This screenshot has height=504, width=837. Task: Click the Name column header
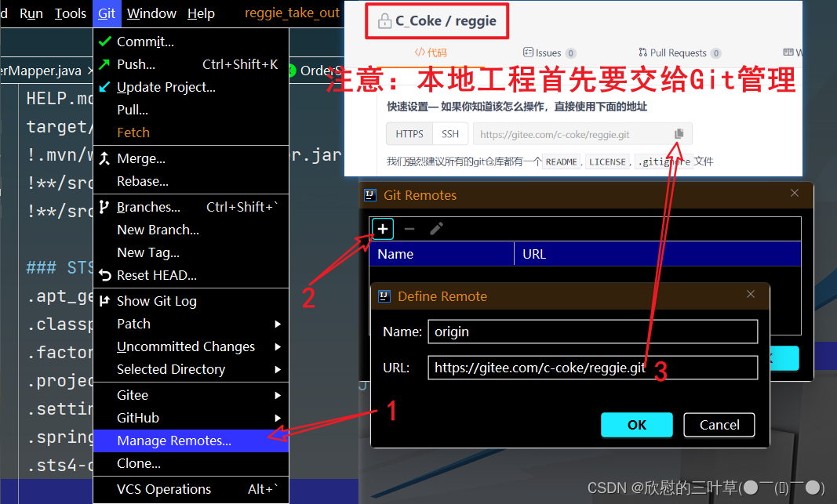click(442, 254)
